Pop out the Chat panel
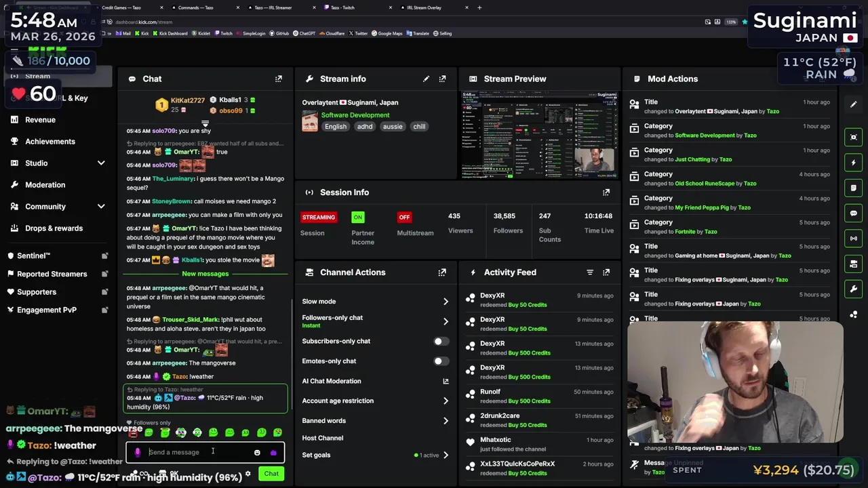Image resolution: width=868 pixels, height=488 pixels. (x=279, y=79)
